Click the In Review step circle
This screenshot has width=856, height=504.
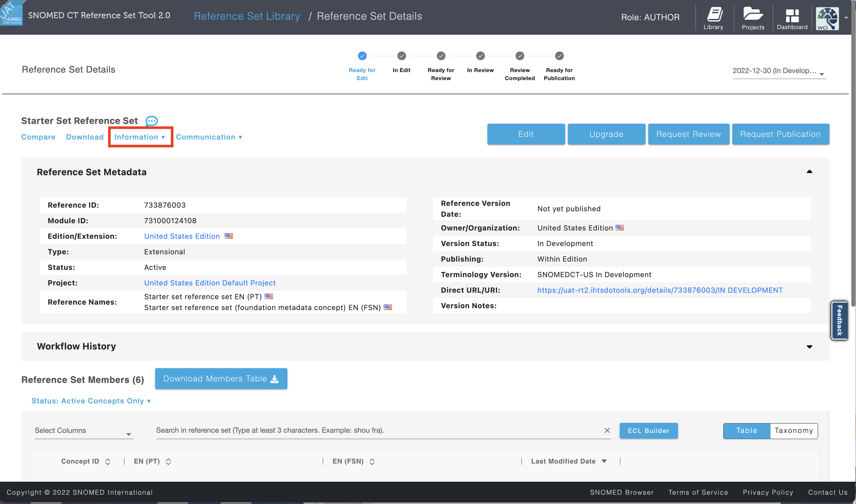[480, 56]
